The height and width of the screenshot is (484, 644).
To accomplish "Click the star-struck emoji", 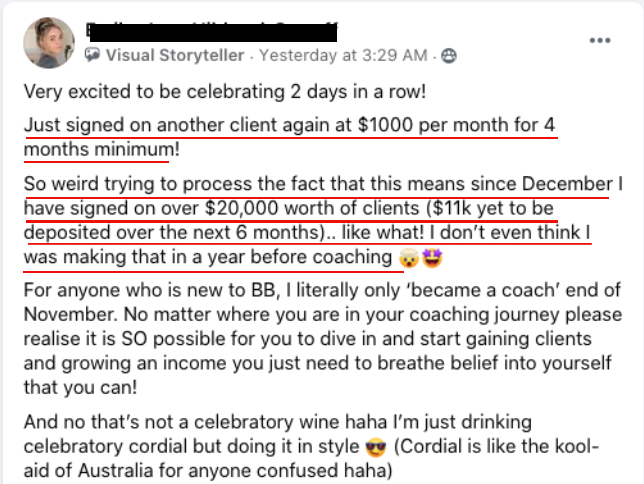I will [x=432, y=258].
